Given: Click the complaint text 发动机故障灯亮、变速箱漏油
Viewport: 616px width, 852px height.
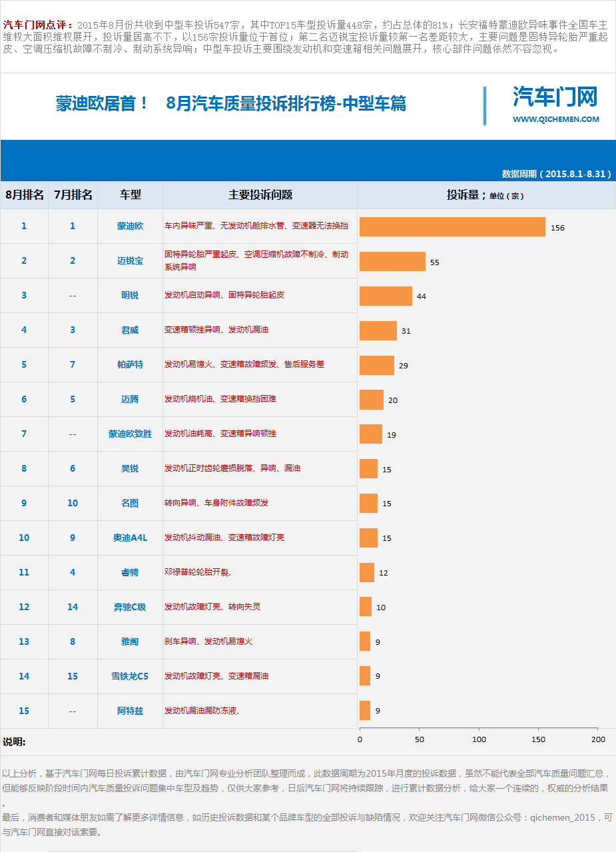Looking at the screenshot, I should [x=216, y=676].
